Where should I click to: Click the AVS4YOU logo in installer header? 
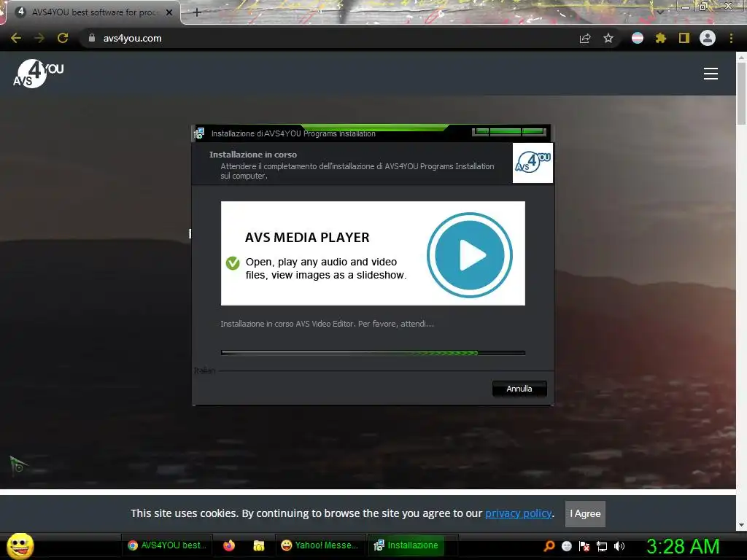tap(533, 163)
